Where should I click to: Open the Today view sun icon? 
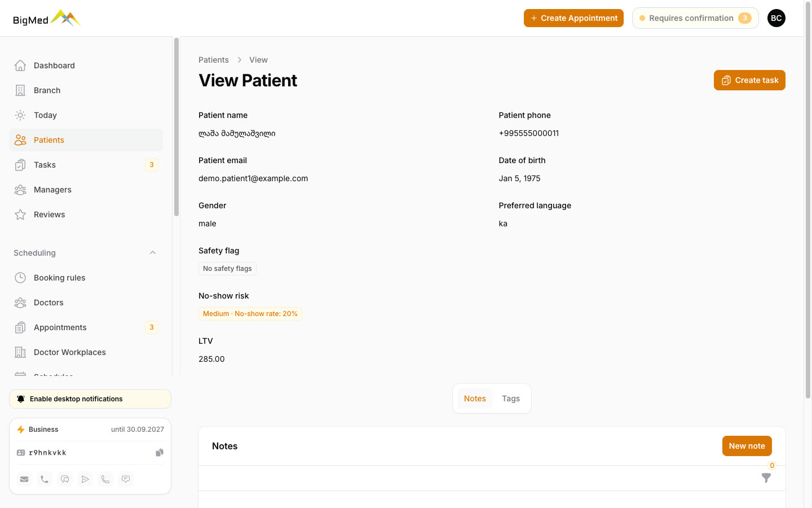pos(20,115)
